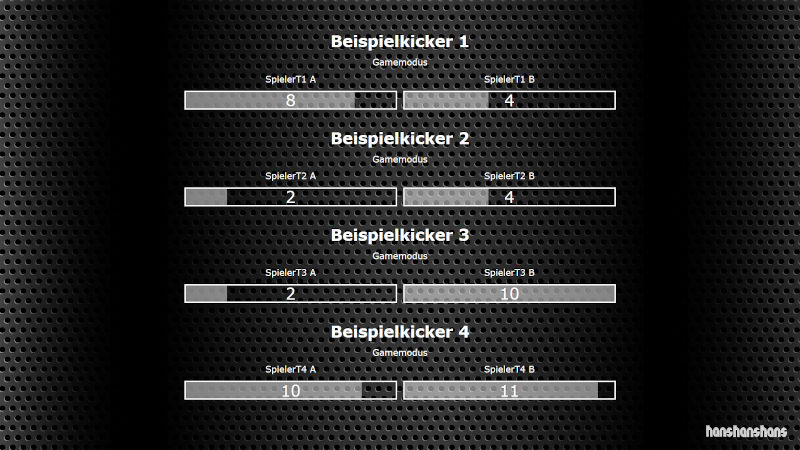Click the SpielerT1 A player label
The width and height of the screenshot is (800, 450).
(290, 79)
